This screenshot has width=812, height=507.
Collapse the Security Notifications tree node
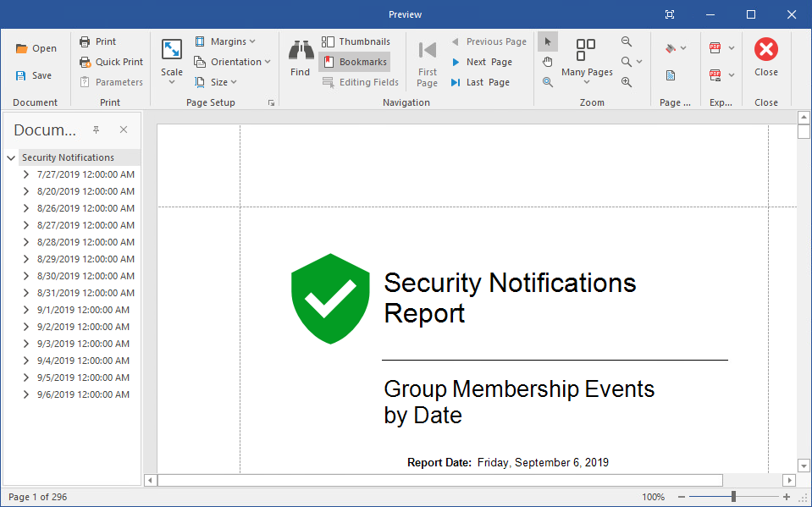pyautogui.click(x=11, y=157)
